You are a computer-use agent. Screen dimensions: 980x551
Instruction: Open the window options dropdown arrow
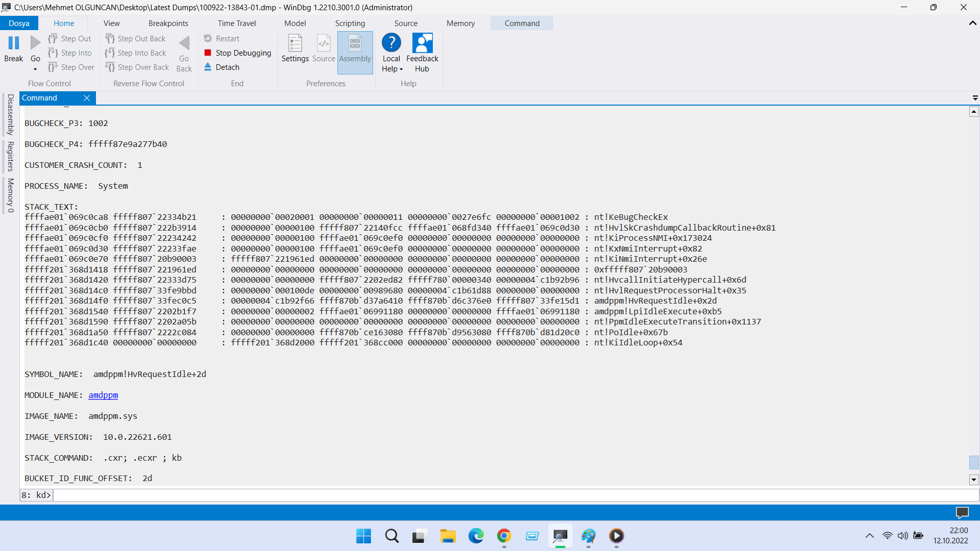(975, 98)
